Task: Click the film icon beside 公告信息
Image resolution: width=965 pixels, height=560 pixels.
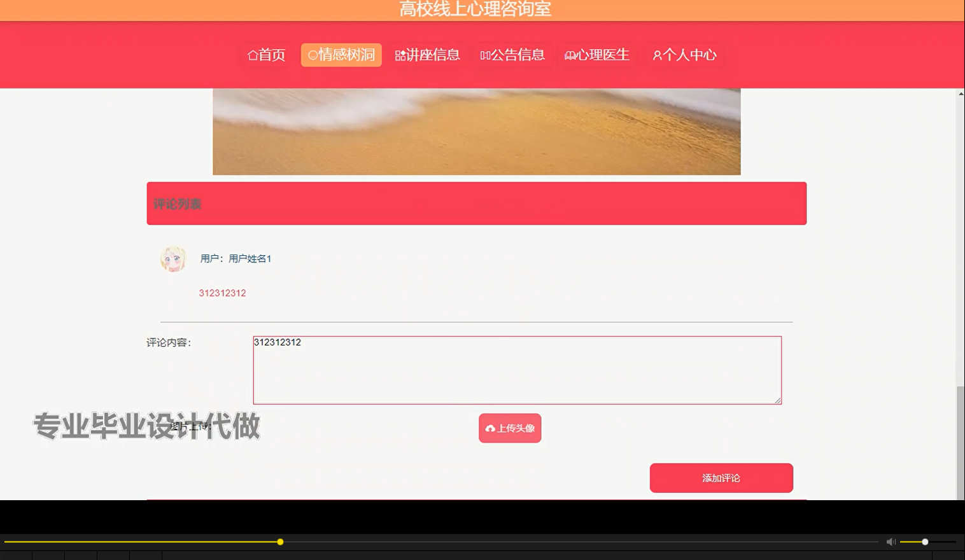Action: tap(484, 55)
